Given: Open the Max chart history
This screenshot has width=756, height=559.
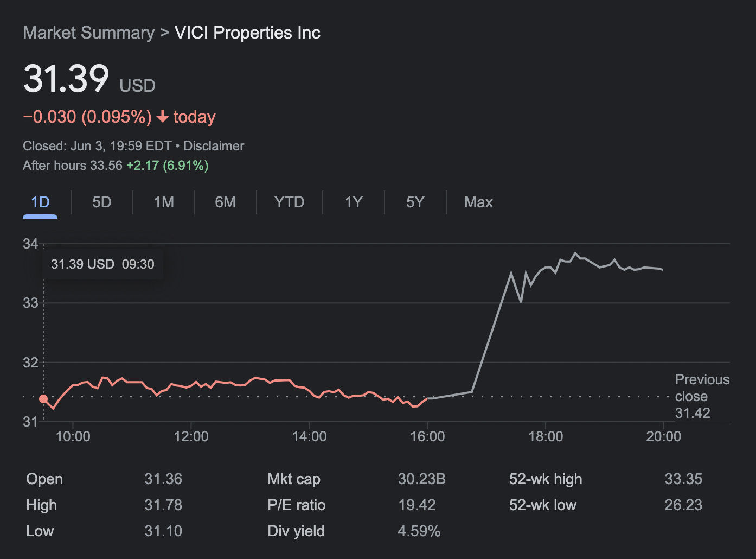Looking at the screenshot, I should (478, 202).
